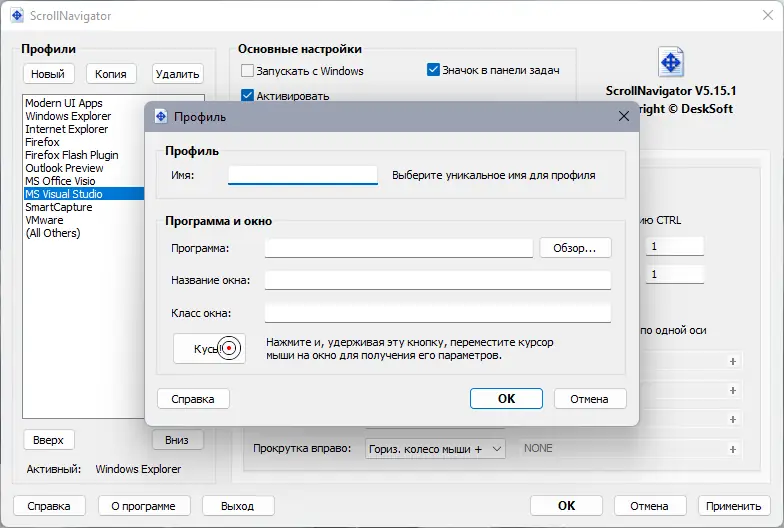Click main window Отмена button
The height and width of the screenshot is (528, 784).
click(x=650, y=506)
